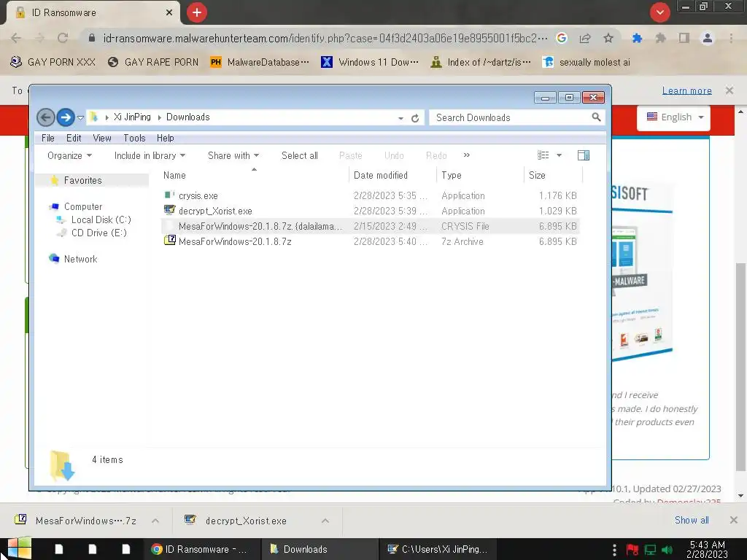The height and width of the screenshot is (560, 747).
Task: Open the Chrome extensions puzzle icon
Action: (660, 38)
